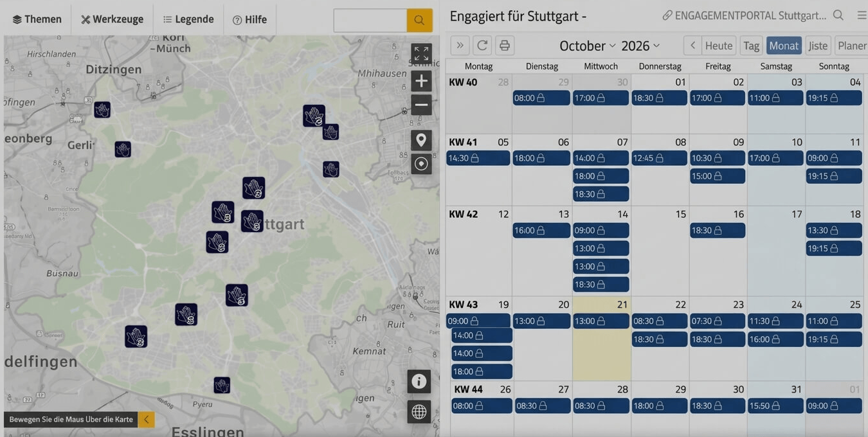Screen dimensions: 868x437
Task: Open the 18:30 event on October 16
Action: coord(718,230)
